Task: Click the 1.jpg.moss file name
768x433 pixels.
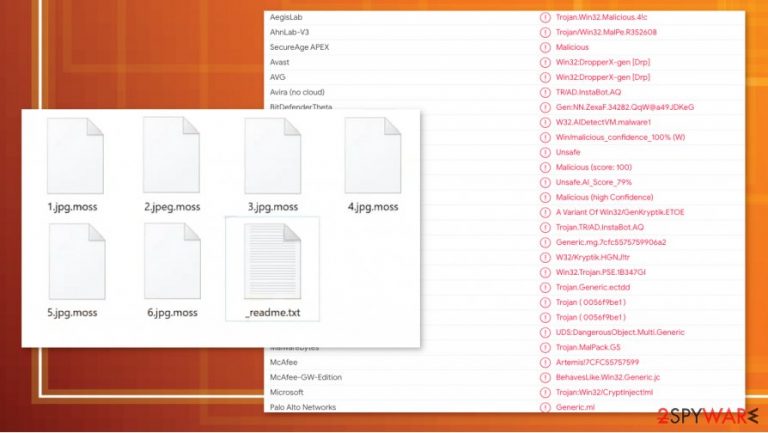Action: pyautogui.click(x=72, y=207)
